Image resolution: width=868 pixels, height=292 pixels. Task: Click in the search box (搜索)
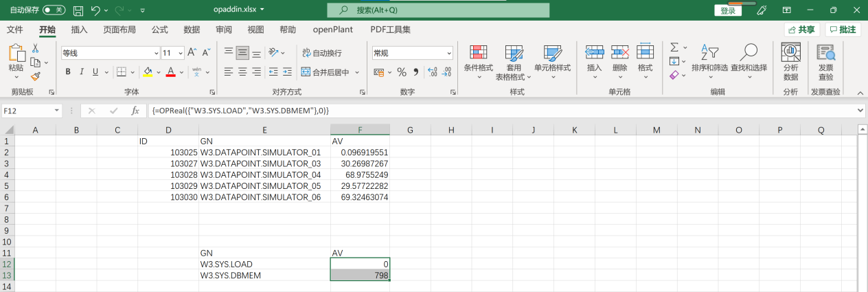438,10
